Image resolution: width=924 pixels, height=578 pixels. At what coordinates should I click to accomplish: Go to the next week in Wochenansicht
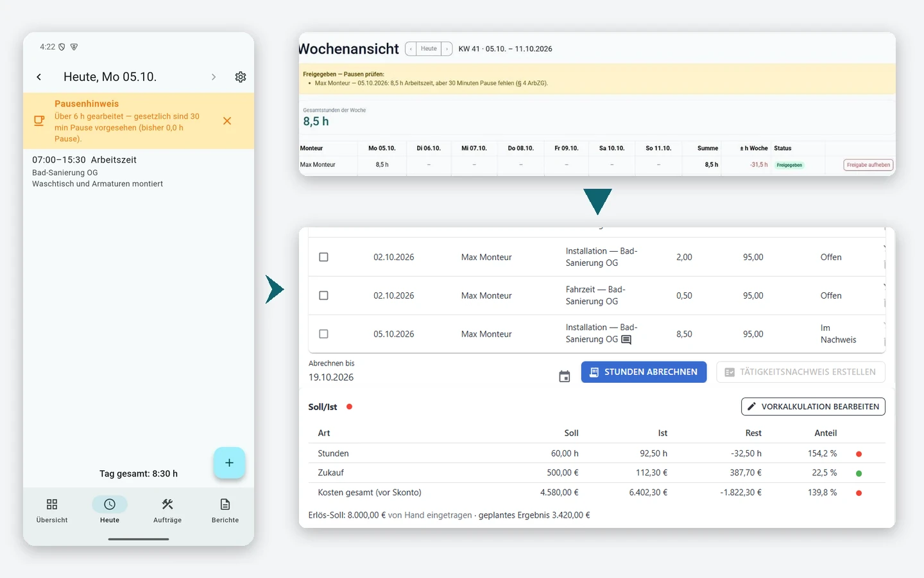(x=447, y=49)
